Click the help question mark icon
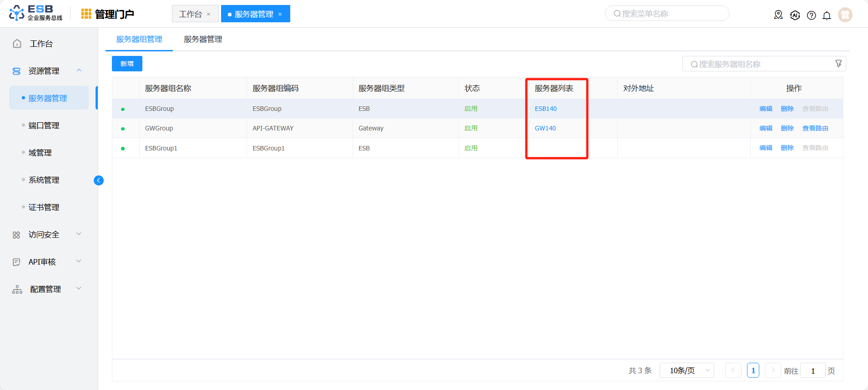The width and height of the screenshot is (868, 390). (811, 15)
